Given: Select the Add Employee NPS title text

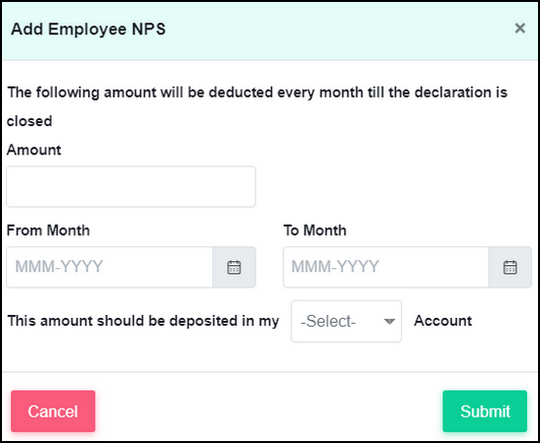Looking at the screenshot, I should (88, 29).
